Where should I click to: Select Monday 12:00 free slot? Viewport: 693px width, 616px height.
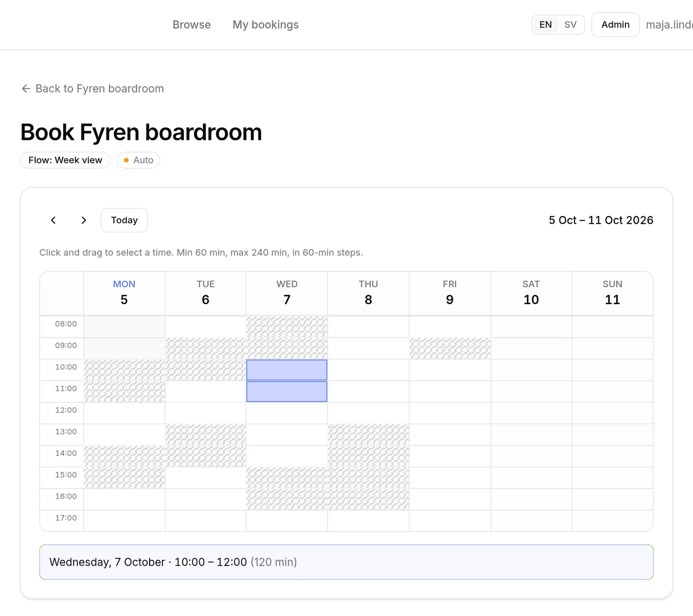point(124,413)
